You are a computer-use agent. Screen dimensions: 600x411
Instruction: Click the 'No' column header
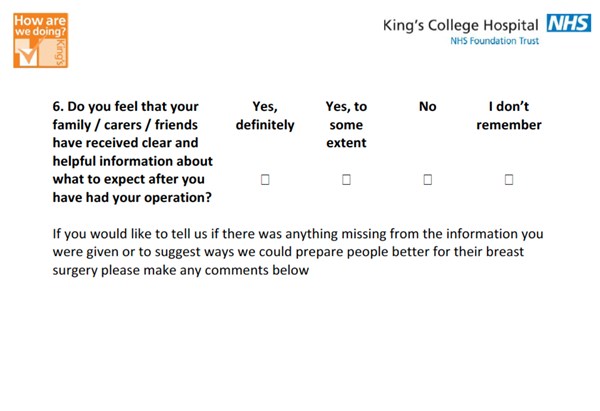428,106
